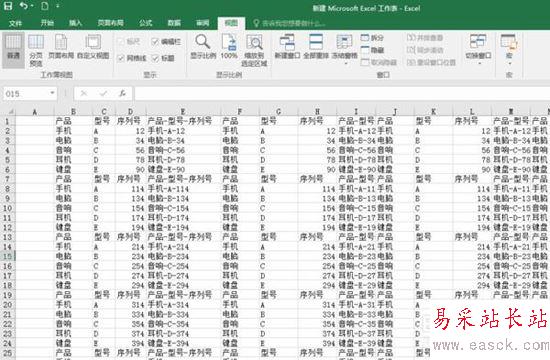Click the New blank workbook icon
The image size is (550, 360).
(x=45, y=6)
